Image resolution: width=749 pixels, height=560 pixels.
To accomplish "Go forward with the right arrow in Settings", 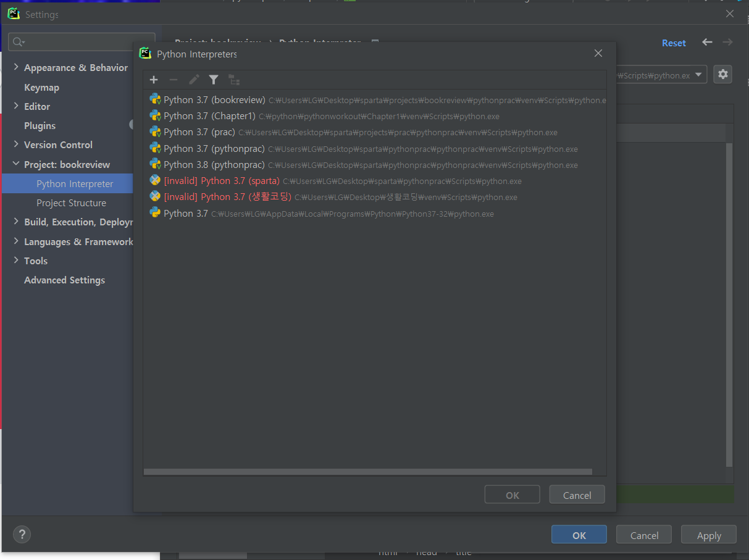I will (727, 43).
